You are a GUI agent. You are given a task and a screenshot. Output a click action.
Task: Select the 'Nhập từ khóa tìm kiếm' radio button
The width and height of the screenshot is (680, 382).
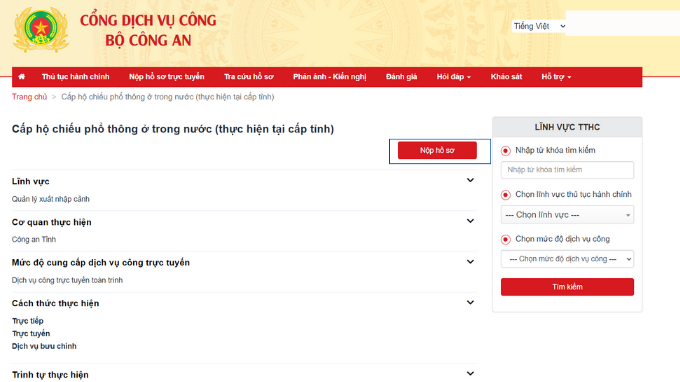506,151
